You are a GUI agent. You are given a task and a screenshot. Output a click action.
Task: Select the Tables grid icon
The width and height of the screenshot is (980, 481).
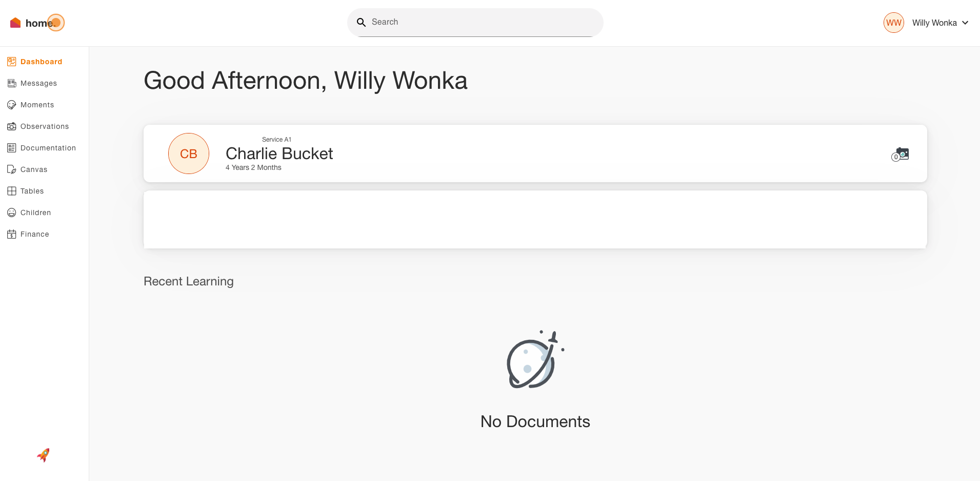tap(12, 191)
